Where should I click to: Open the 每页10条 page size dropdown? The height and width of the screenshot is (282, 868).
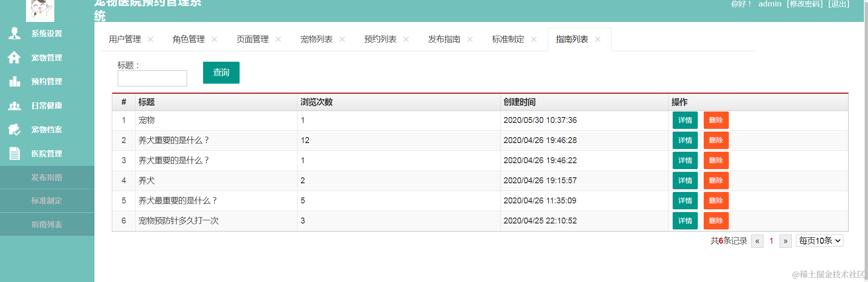click(820, 241)
